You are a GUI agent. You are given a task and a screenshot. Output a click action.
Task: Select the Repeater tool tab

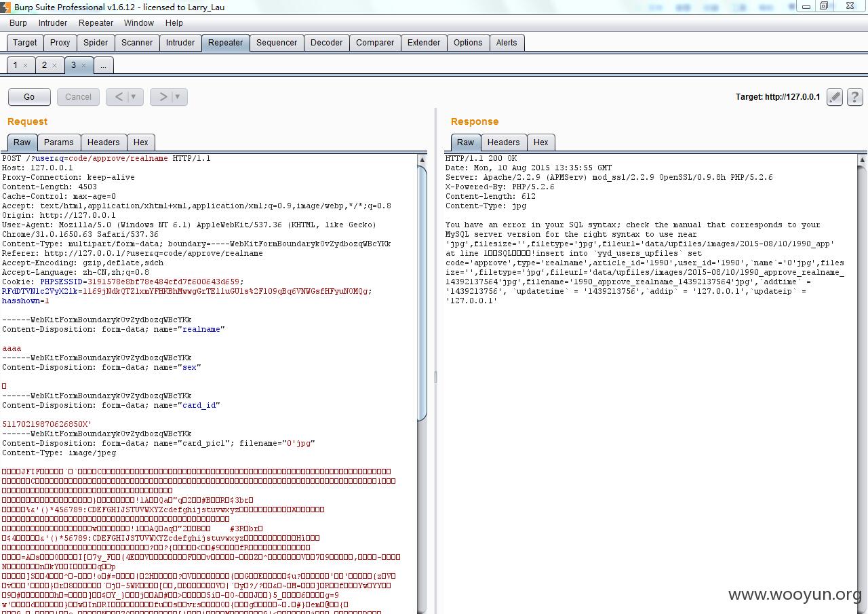225,43
